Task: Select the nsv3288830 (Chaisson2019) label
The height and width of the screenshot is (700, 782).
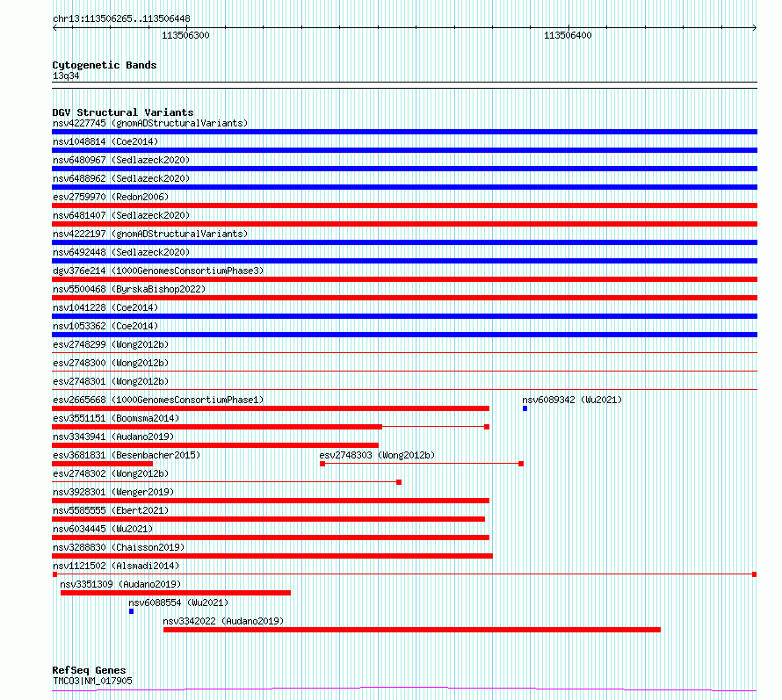Action: pyautogui.click(x=119, y=547)
